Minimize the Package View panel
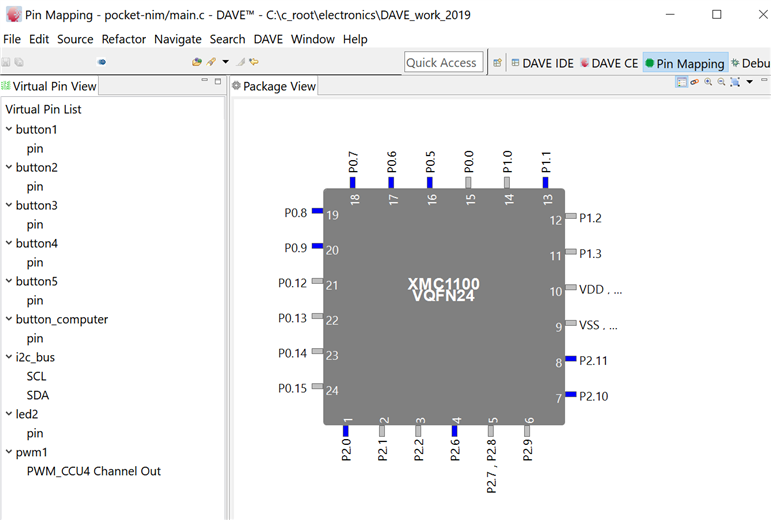This screenshot has width=771, height=520. tap(764, 80)
